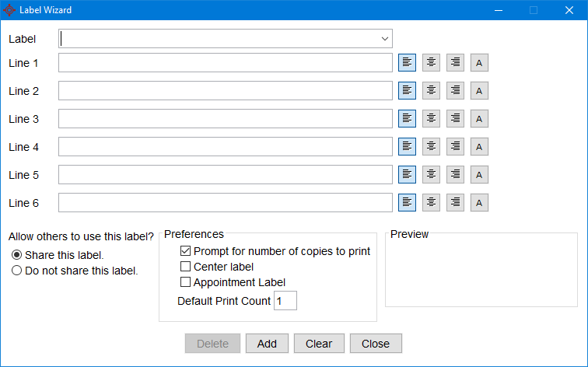Enable the Center label checkbox
Viewport: 588px width, 367px height.
[x=186, y=267]
